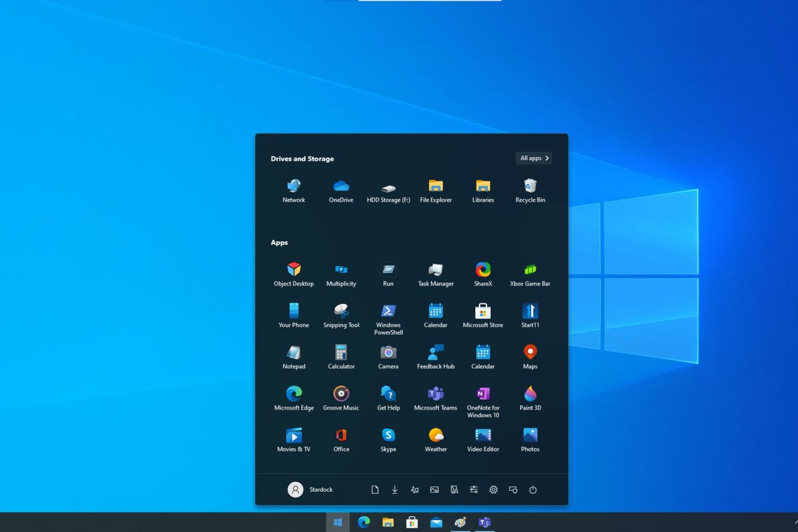
Task: Open Network from Drives and Storage
Action: coord(294,191)
